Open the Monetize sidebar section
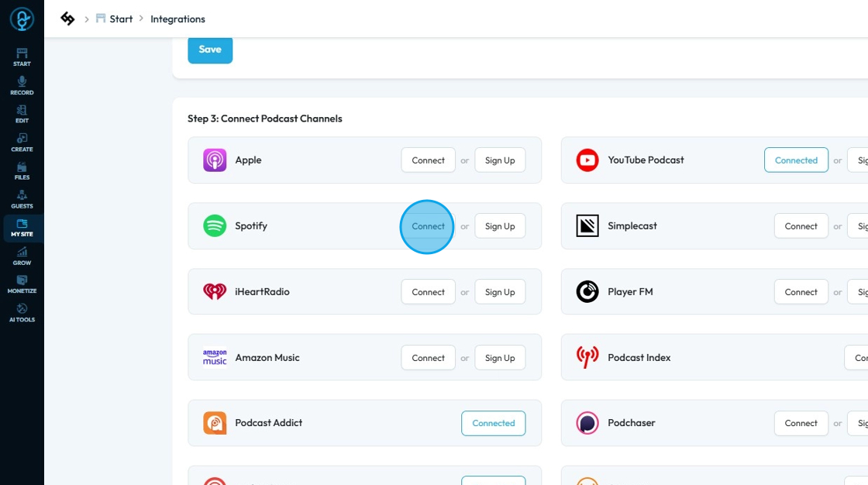 (22, 284)
